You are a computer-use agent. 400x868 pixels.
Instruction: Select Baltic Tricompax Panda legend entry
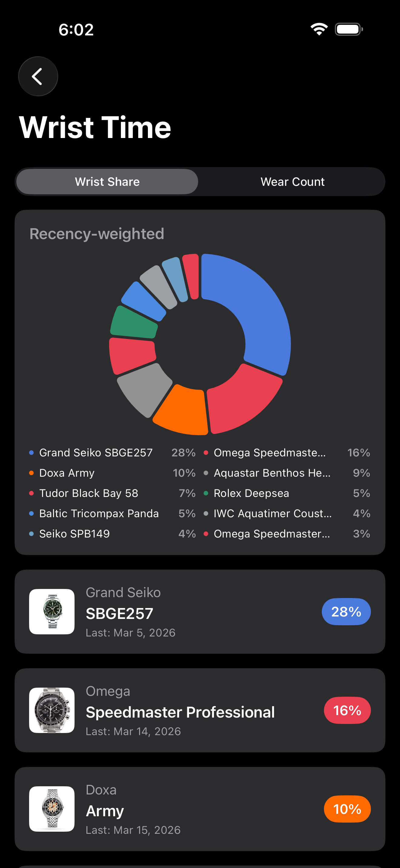99,513
